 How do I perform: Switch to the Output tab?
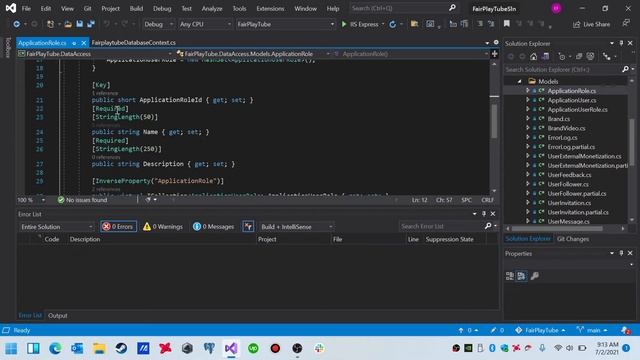pyautogui.click(x=58, y=316)
